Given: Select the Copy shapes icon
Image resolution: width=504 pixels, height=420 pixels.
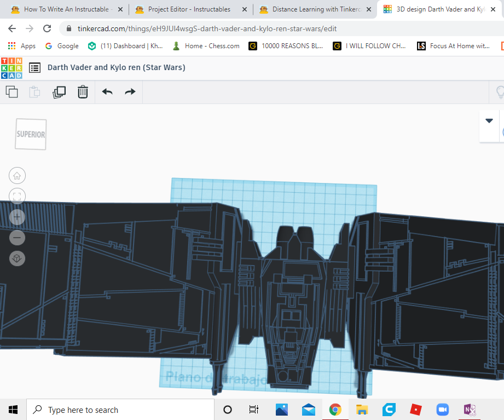Looking at the screenshot, I should [x=11, y=92].
